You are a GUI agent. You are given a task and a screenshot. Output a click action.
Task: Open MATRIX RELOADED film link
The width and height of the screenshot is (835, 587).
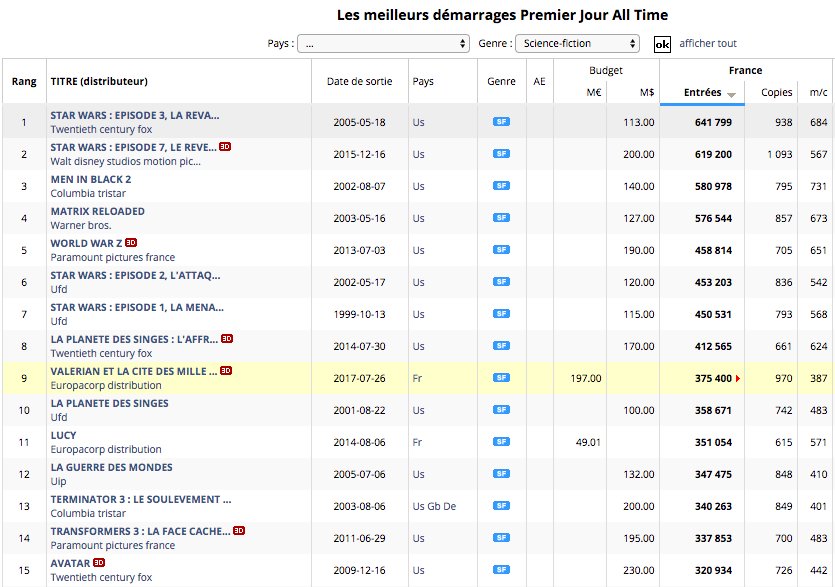click(x=97, y=211)
